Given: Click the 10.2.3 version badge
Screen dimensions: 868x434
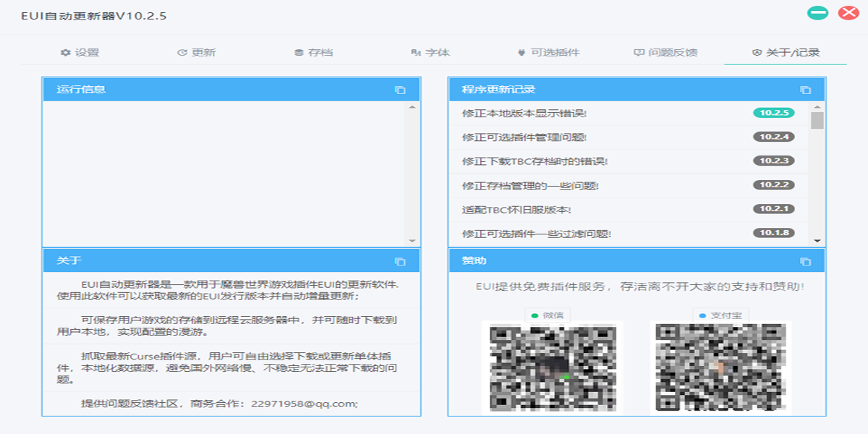Looking at the screenshot, I should pyautogui.click(x=774, y=161).
